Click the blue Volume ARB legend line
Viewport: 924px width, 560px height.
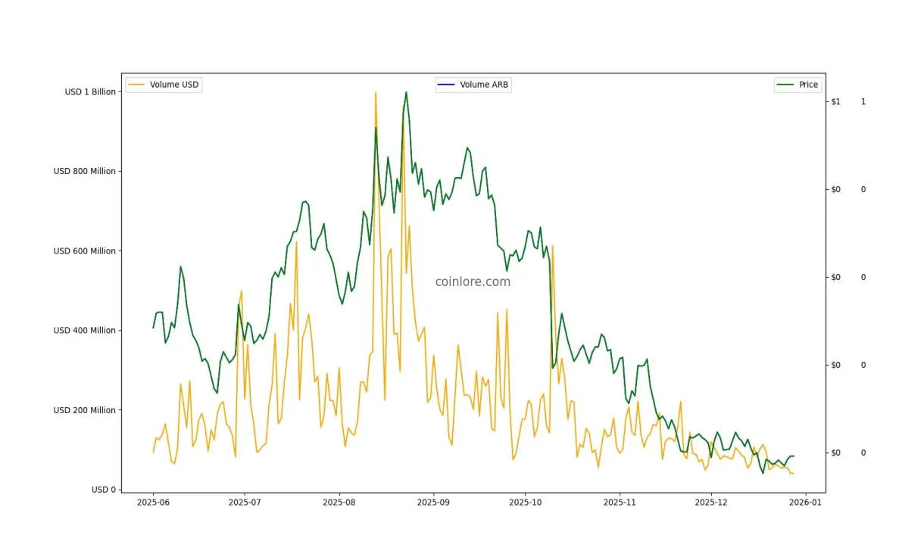pos(447,85)
